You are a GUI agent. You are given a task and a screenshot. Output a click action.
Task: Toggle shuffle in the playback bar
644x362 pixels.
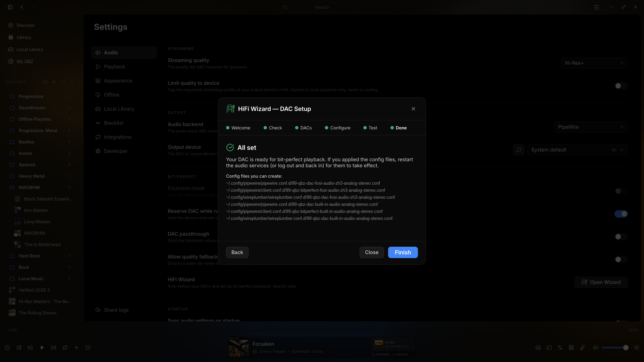pyautogui.click(x=19, y=348)
